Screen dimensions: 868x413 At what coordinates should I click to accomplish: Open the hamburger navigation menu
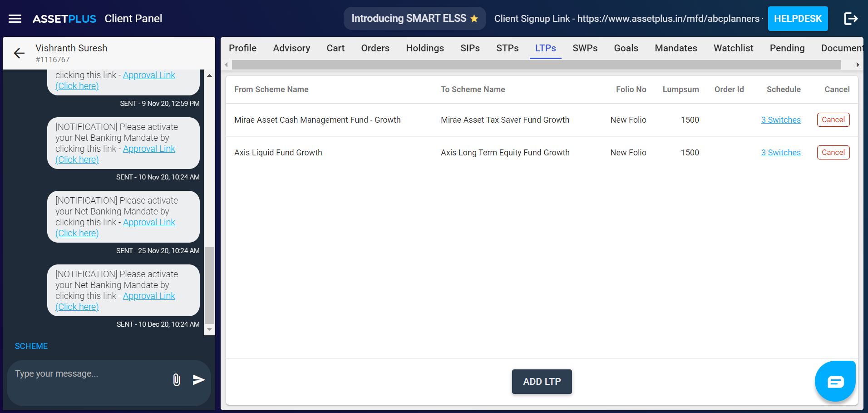pyautogui.click(x=15, y=19)
